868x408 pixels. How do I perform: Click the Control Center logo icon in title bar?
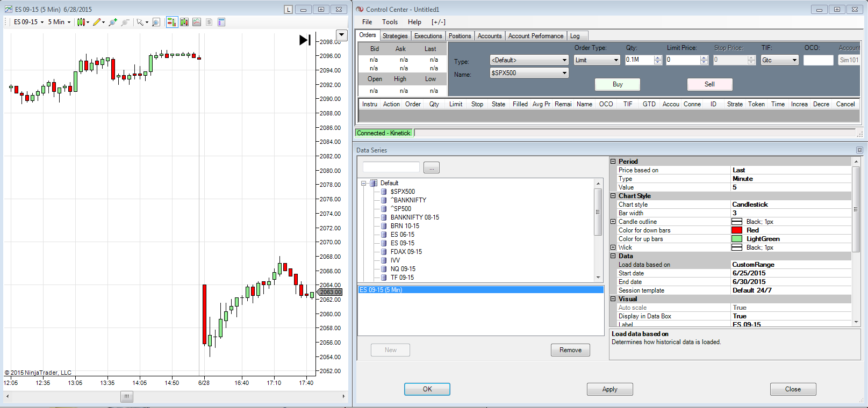click(x=360, y=9)
